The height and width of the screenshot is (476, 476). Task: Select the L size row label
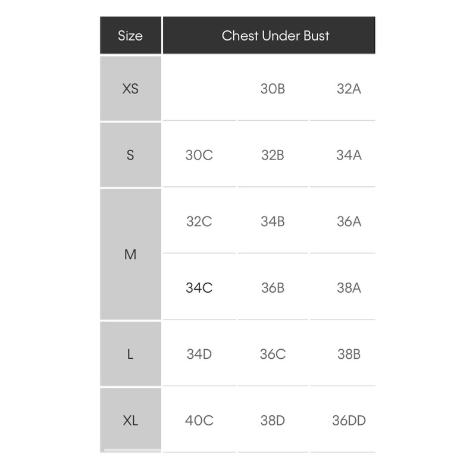[130, 355]
